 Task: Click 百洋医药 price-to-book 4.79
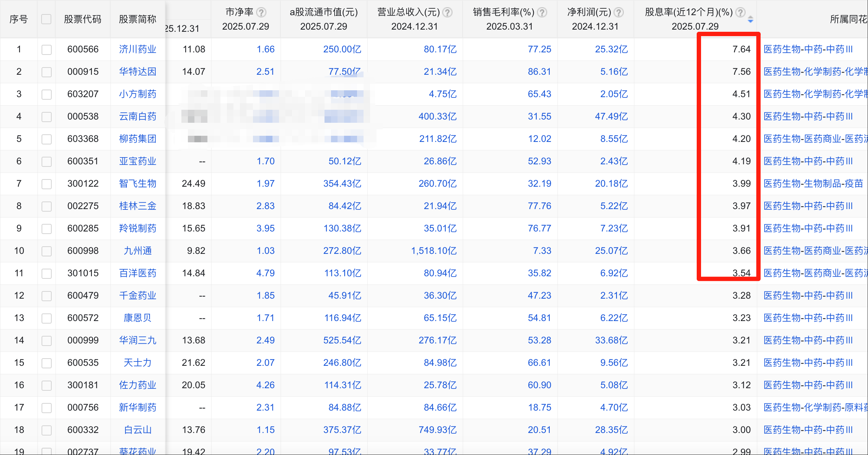click(266, 273)
